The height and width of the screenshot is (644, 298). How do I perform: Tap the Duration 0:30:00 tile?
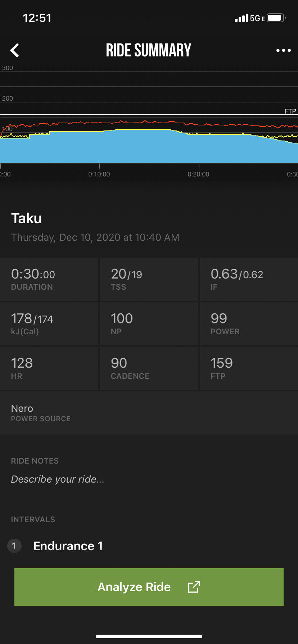pyautogui.click(x=49, y=279)
